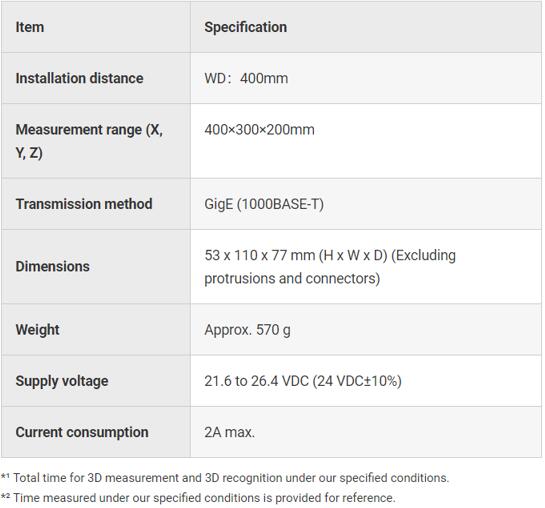Screen dimensions: 545x508
Task: Click the 'Approx. 570 g' value
Action: 247,330
